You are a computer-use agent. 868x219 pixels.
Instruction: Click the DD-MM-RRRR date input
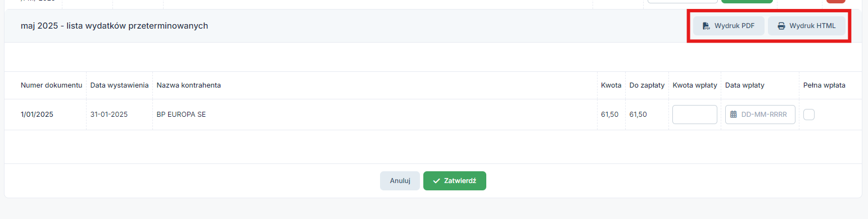click(760, 115)
